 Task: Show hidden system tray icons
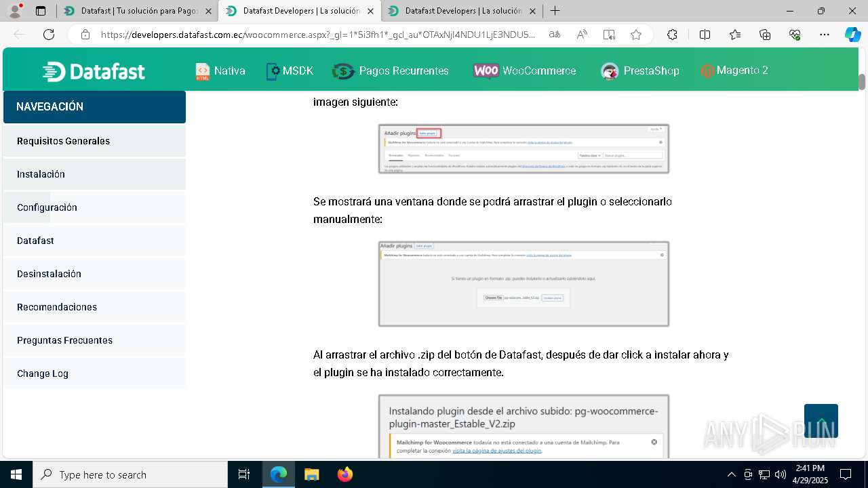pyautogui.click(x=731, y=474)
